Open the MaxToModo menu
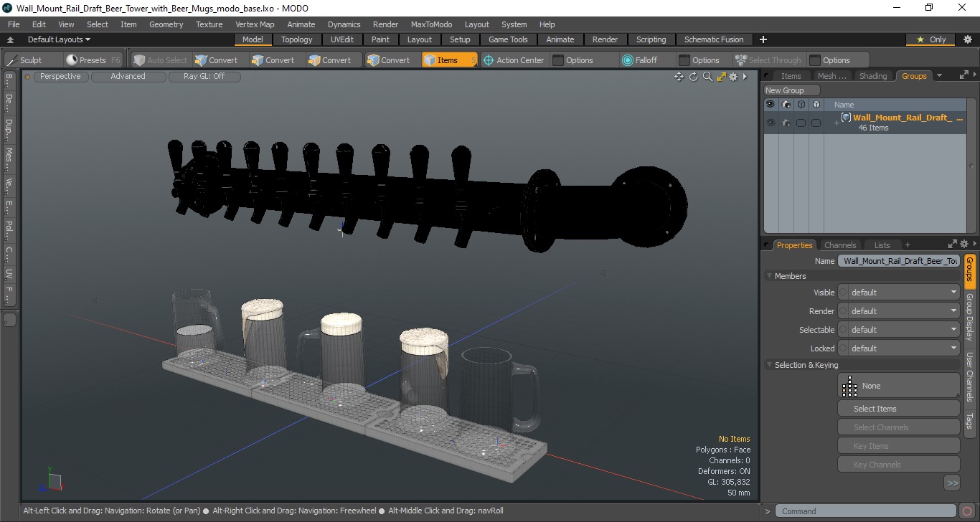The image size is (980, 522). click(x=431, y=24)
